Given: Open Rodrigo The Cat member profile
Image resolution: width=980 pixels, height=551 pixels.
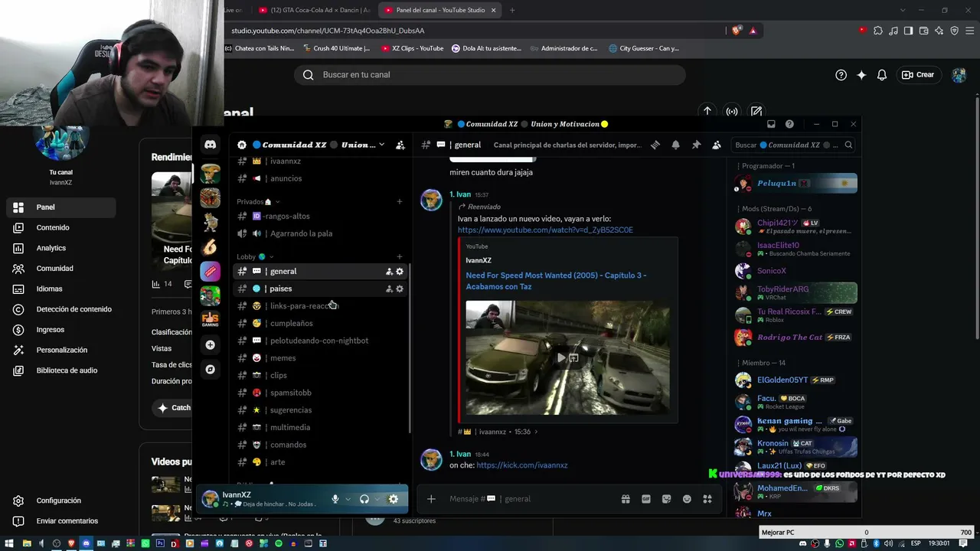Looking at the screenshot, I should 795,337.
